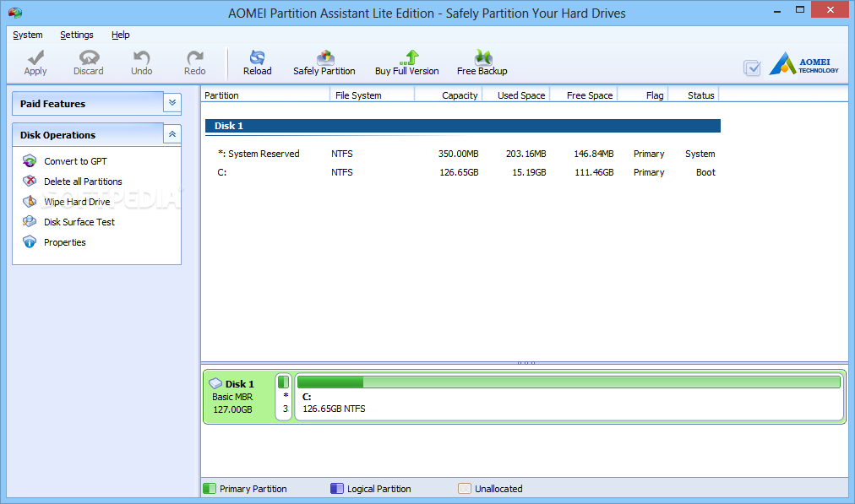The width and height of the screenshot is (855, 504).
Task: Click Delete all Partitions link
Action: [83, 182]
